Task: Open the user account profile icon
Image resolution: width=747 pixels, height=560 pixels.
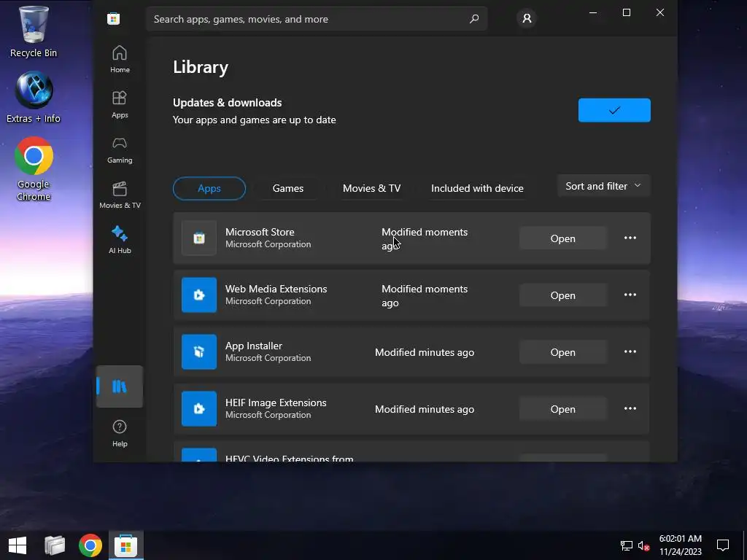Action: pyautogui.click(x=527, y=18)
